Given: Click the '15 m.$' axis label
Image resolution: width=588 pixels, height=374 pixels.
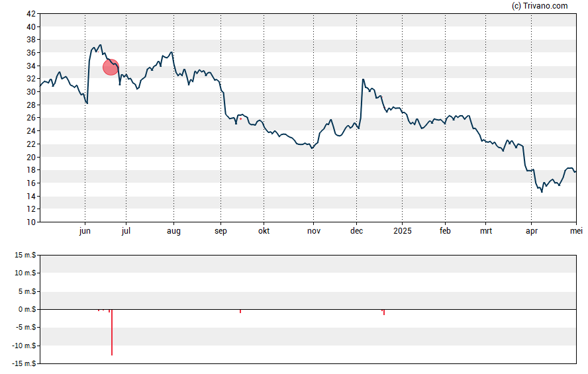Looking at the screenshot, I should pyautogui.click(x=25, y=256).
